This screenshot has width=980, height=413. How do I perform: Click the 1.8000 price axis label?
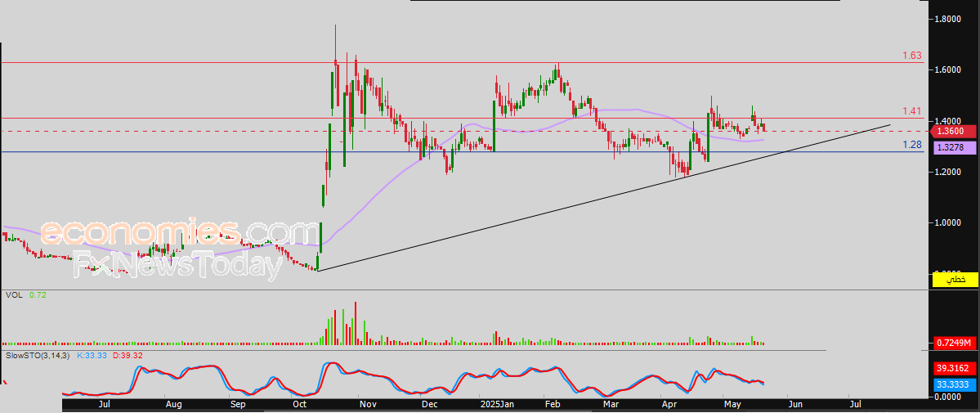tap(949, 19)
